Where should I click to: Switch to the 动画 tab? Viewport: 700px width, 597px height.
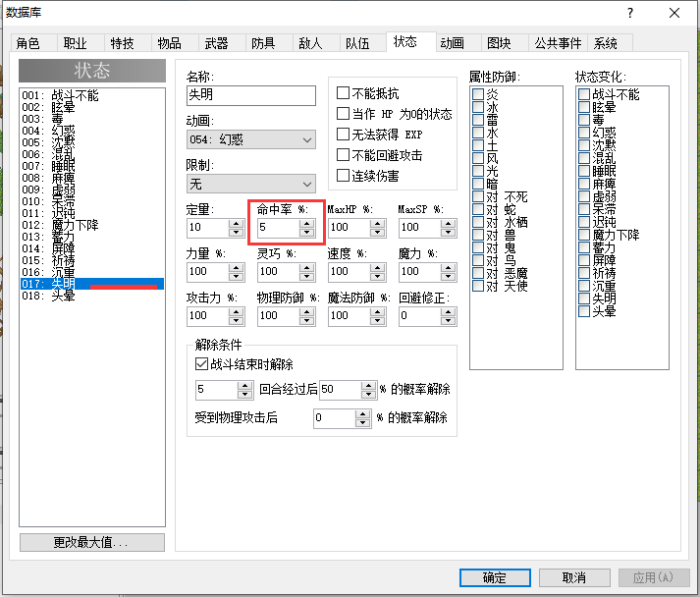[x=453, y=43]
